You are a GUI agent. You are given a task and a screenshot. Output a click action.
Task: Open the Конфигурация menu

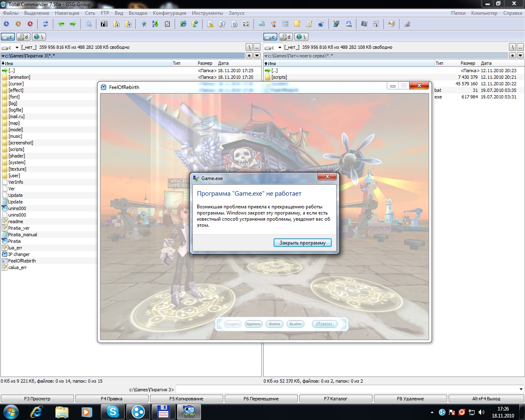click(x=169, y=13)
